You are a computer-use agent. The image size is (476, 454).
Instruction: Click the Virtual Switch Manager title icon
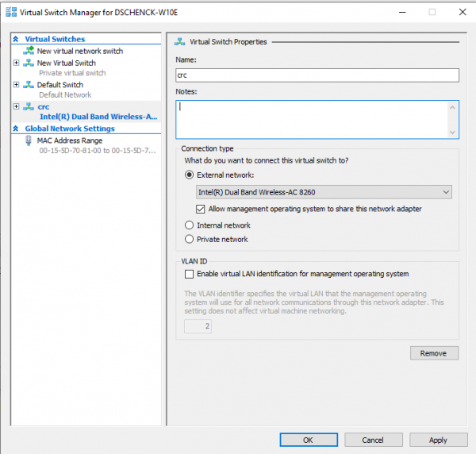[x=10, y=12]
